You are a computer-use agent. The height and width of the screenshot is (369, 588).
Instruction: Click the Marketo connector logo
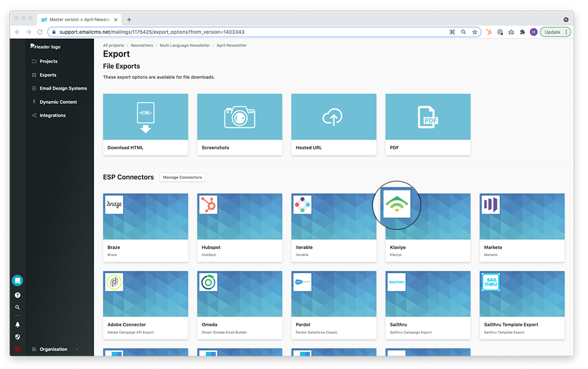point(490,204)
